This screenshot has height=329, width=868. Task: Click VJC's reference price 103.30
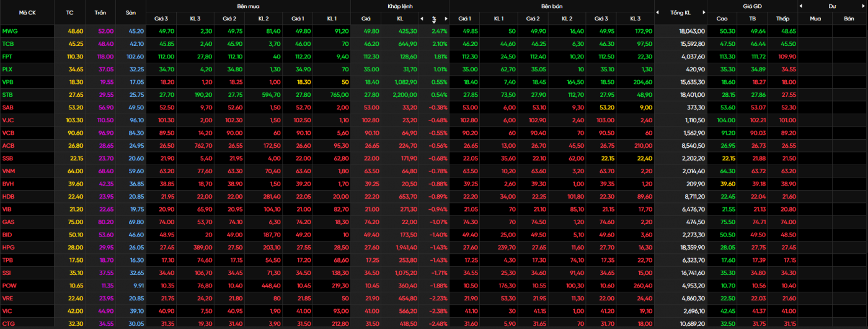(x=75, y=120)
